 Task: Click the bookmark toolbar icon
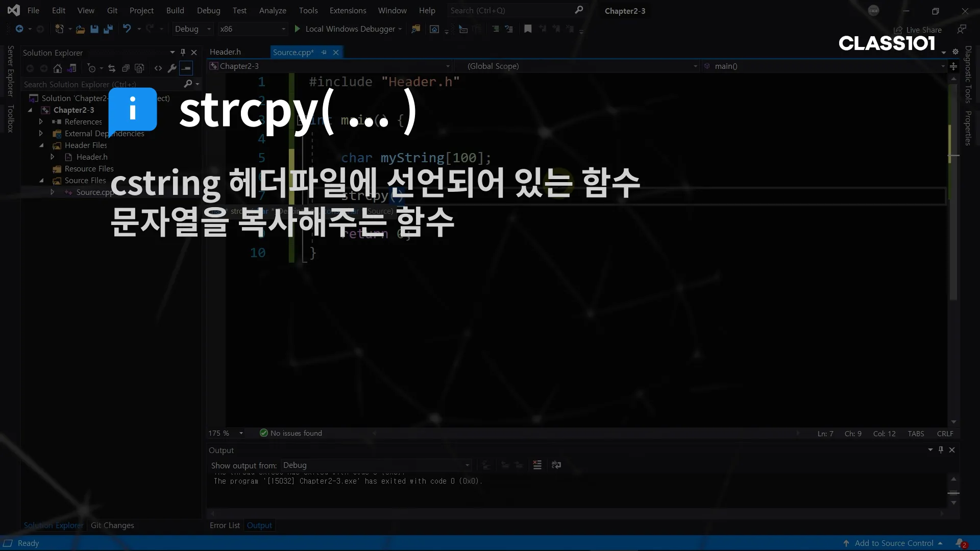click(528, 29)
